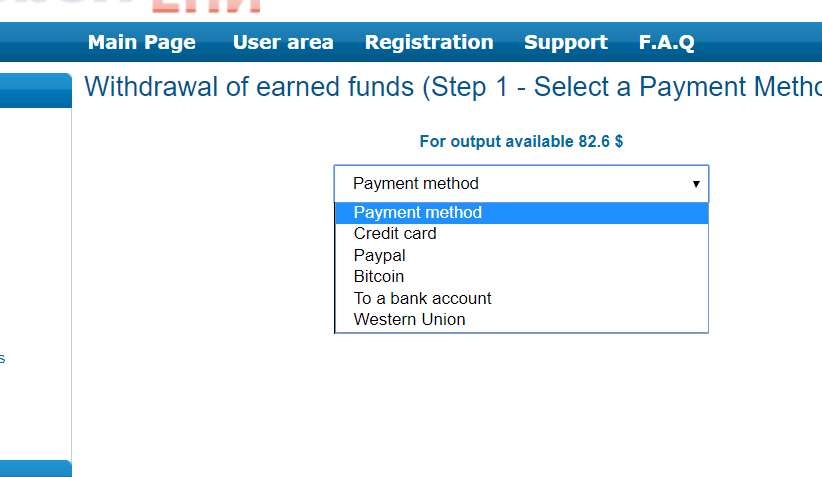
Task: Click the blank white left sidebar panel
Action: pyautogui.click(x=35, y=250)
